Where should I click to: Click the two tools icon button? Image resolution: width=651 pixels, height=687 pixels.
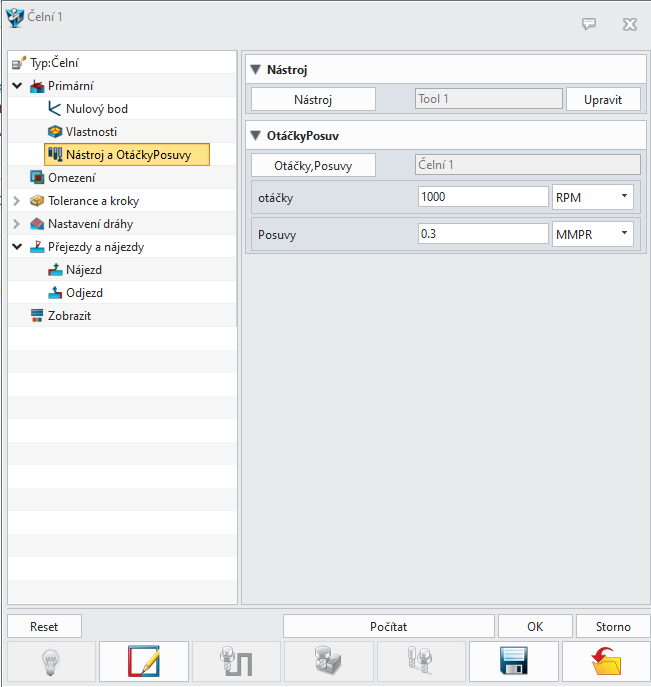click(x=421, y=662)
